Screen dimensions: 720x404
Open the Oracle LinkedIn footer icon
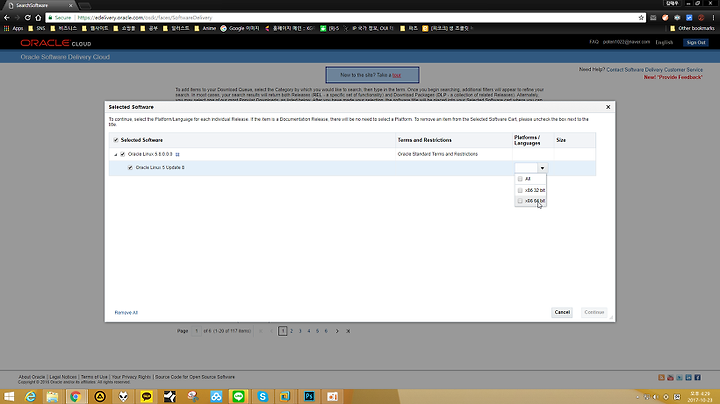(688, 377)
